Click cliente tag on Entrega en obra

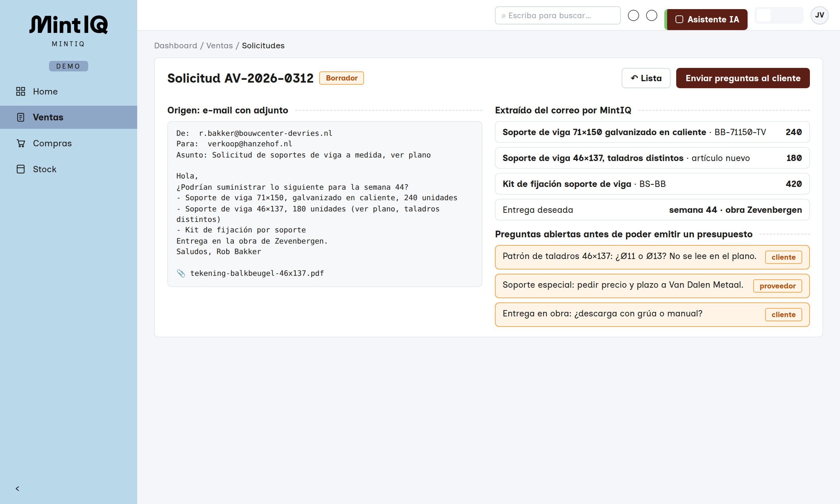783,315
